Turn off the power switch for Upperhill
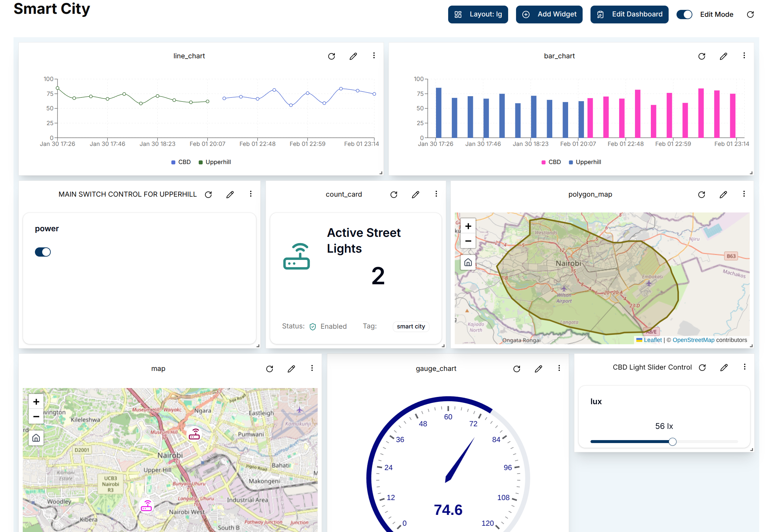 tap(43, 252)
